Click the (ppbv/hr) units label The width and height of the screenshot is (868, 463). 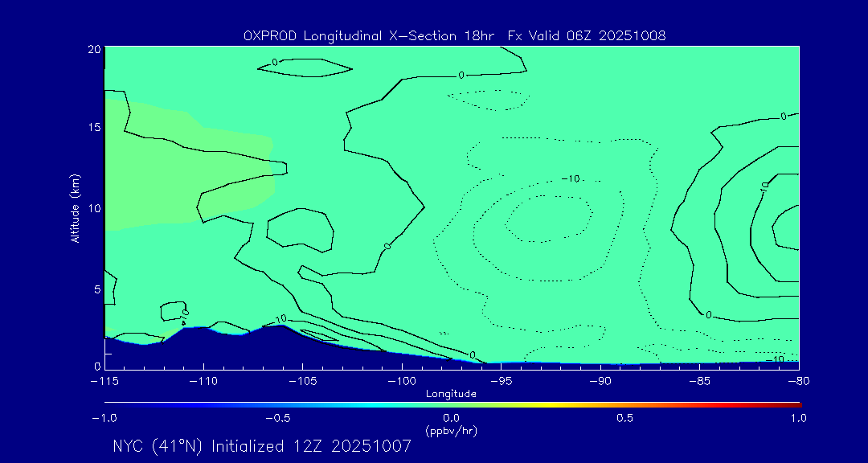[x=451, y=430]
